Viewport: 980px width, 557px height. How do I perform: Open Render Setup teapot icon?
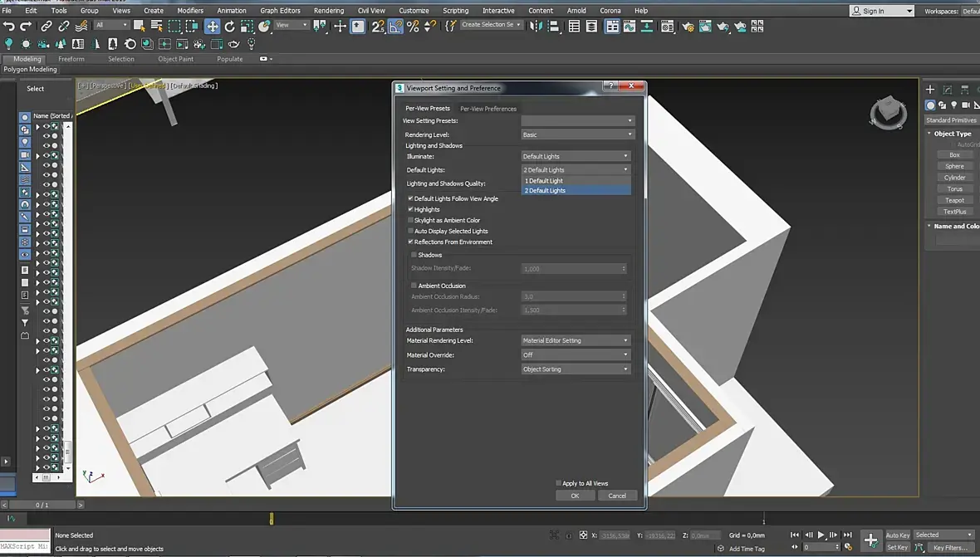click(688, 27)
